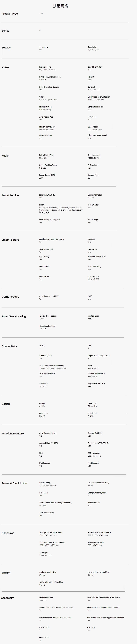Click the Connectivity section heading

tap(9, 346)
